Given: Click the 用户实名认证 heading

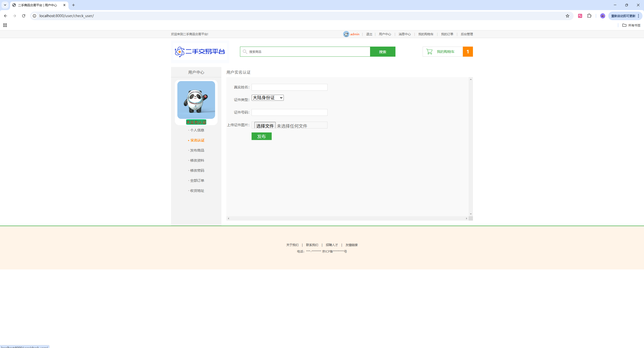Looking at the screenshot, I should pyautogui.click(x=238, y=72).
